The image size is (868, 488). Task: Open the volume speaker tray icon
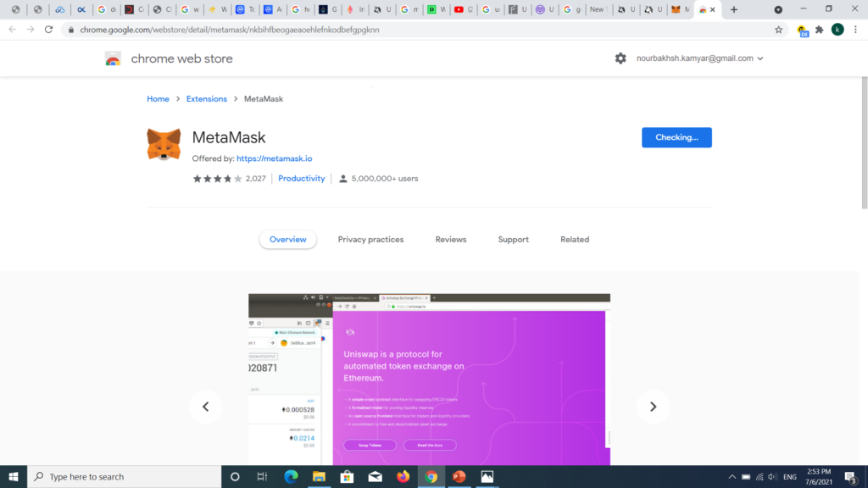pos(773,477)
